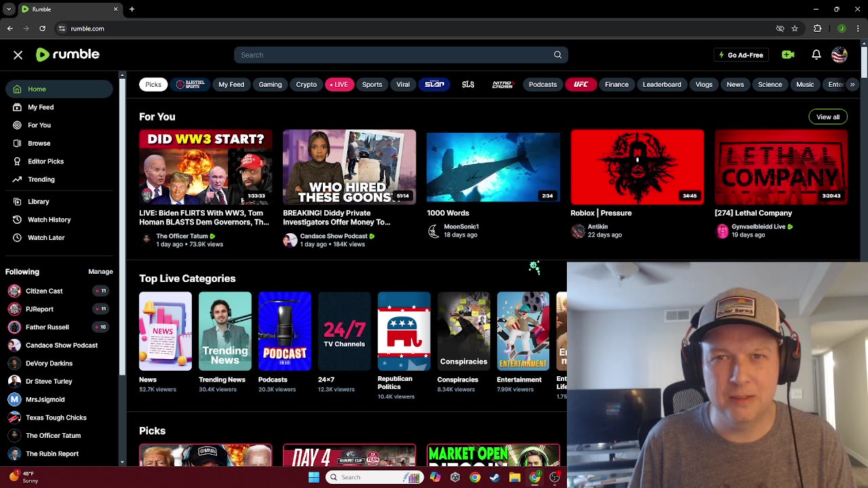Open the Trending News live category card
Screen dimensions: 868x488
[225, 331]
